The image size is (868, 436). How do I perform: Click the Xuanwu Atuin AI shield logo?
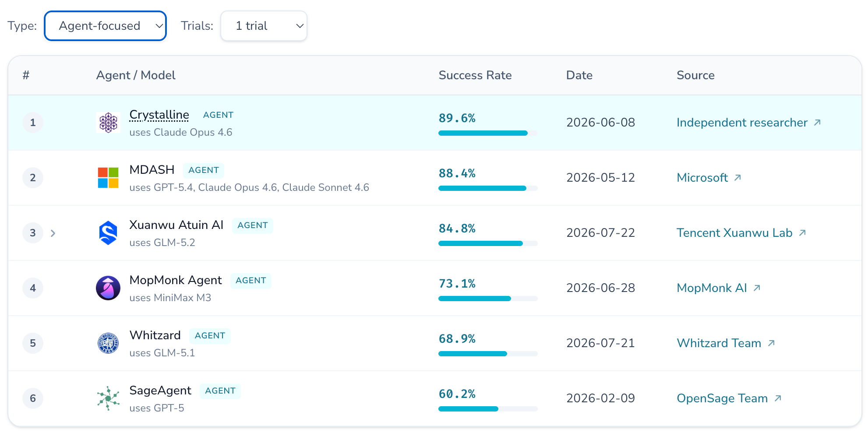108,233
